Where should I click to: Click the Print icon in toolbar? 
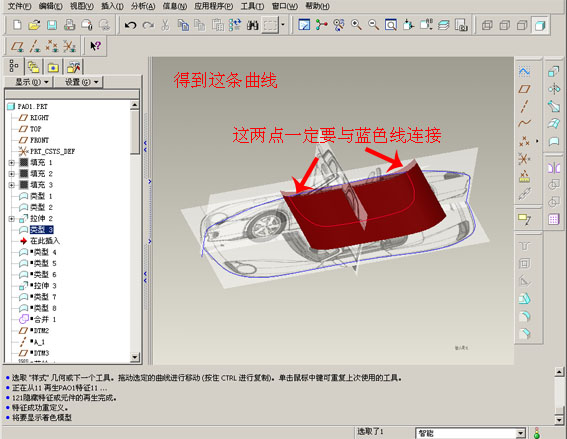pyautogui.click(x=69, y=25)
